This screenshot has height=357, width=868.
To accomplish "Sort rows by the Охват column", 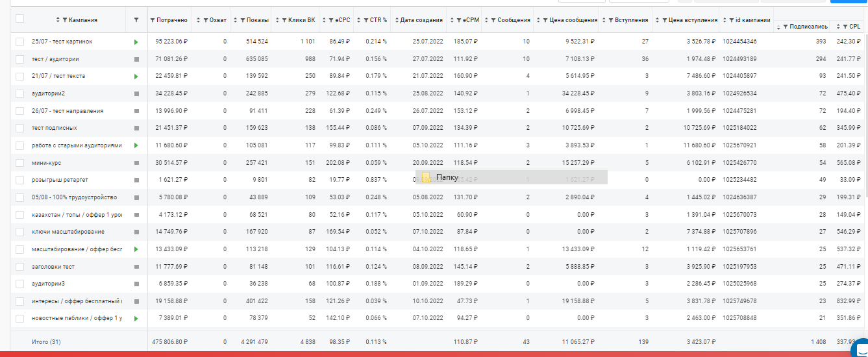I will [x=199, y=20].
